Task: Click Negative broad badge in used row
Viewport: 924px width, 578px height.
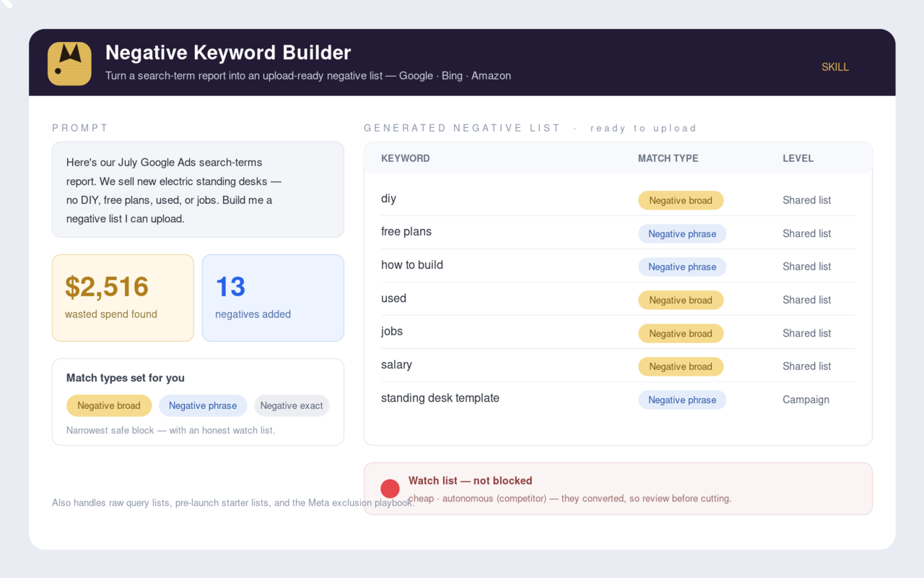Action: pos(681,300)
